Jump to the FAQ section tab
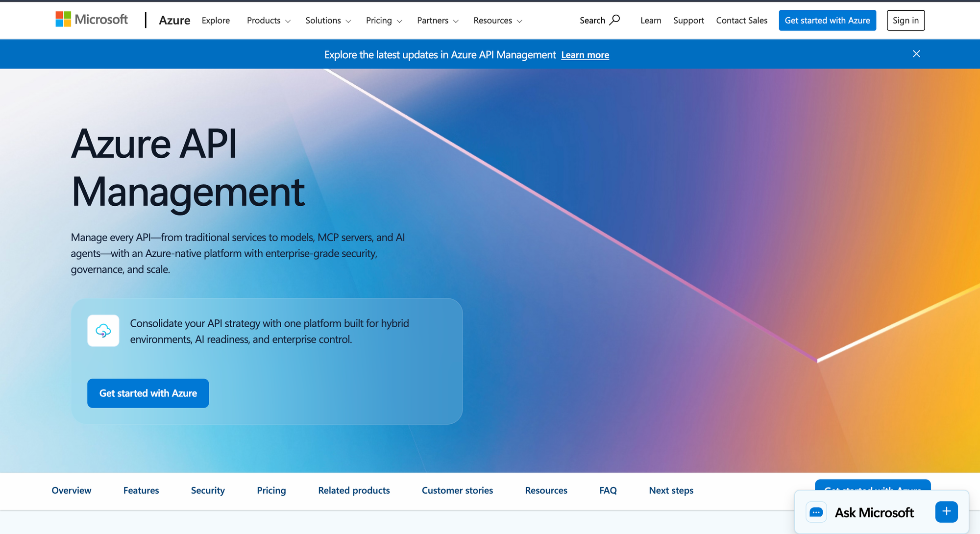The height and width of the screenshot is (534, 980). click(608, 490)
